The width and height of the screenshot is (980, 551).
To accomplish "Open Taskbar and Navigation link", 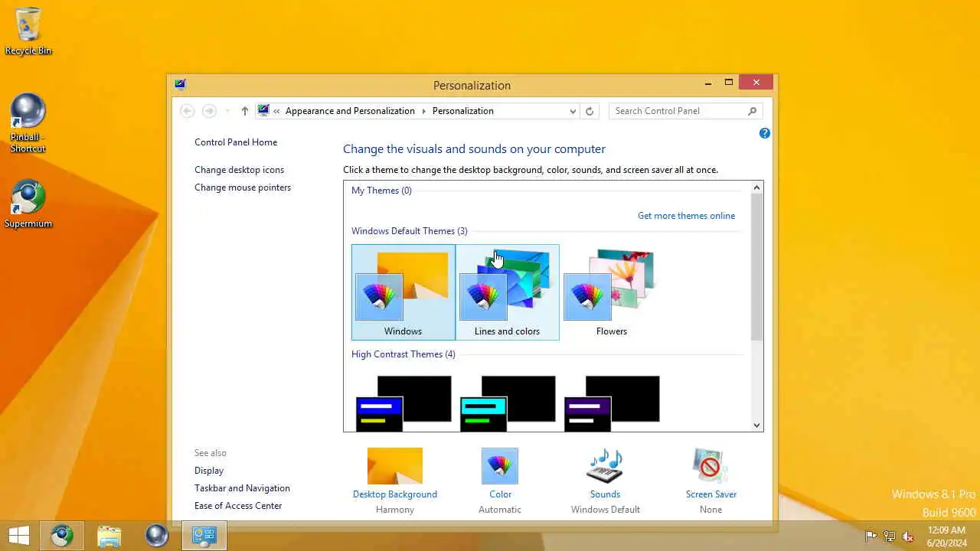I will point(242,488).
